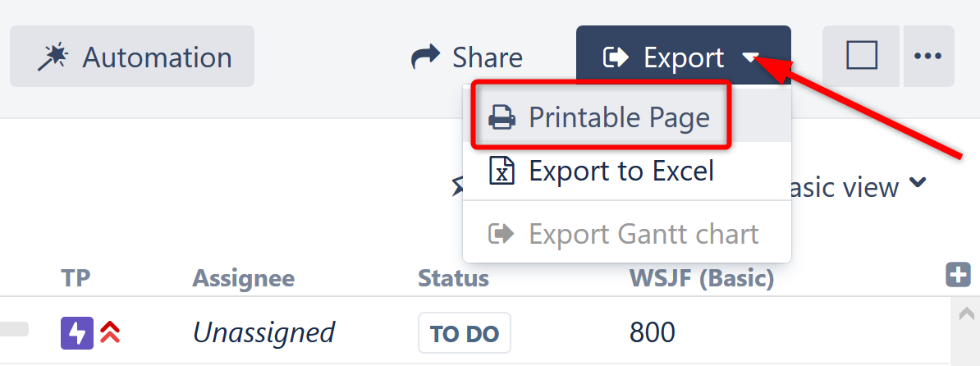Click the Excel file icon
This screenshot has height=366, width=980.
(x=501, y=171)
